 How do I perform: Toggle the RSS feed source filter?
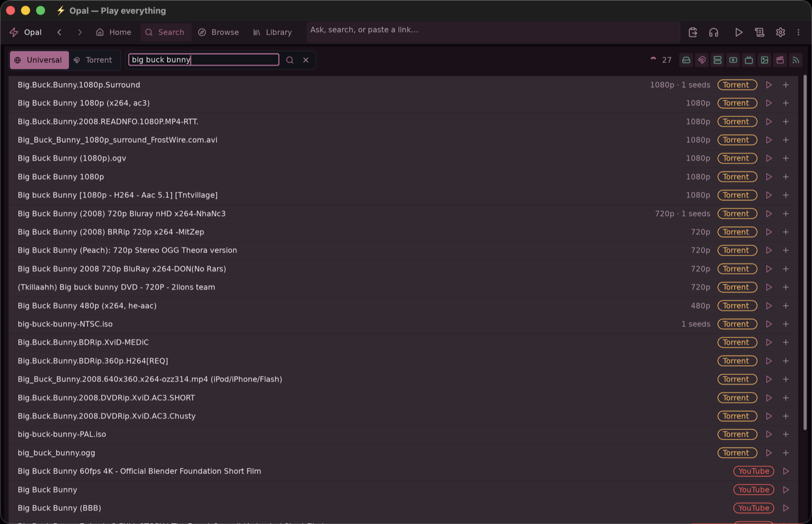[796, 60]
